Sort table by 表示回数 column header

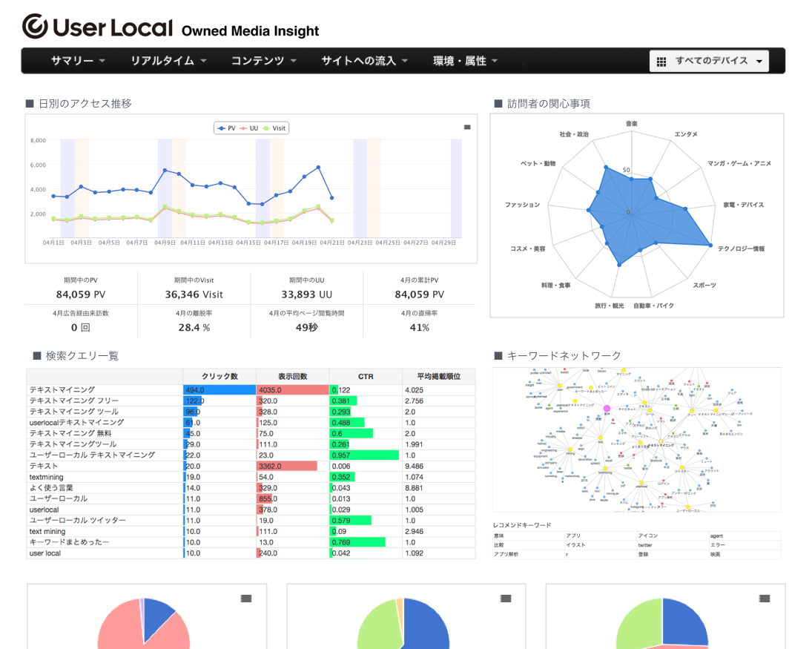[293, 377]
